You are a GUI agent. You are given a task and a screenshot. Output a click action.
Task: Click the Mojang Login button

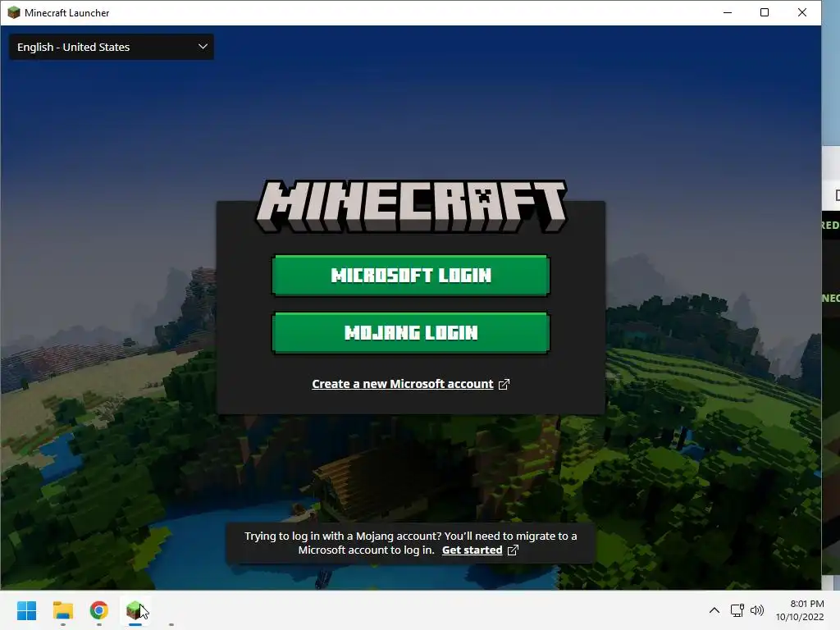pos(411,333)
